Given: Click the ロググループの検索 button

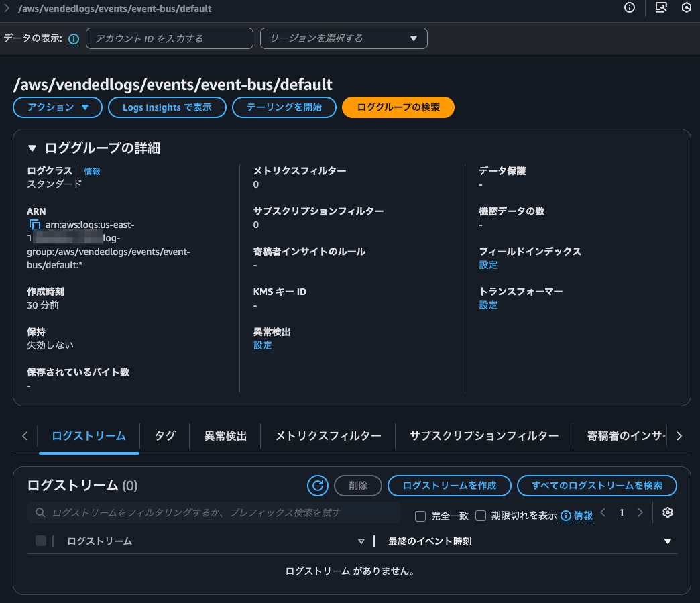Looking at the screenshot, I should pyautogui.click(x=398, y=107).
